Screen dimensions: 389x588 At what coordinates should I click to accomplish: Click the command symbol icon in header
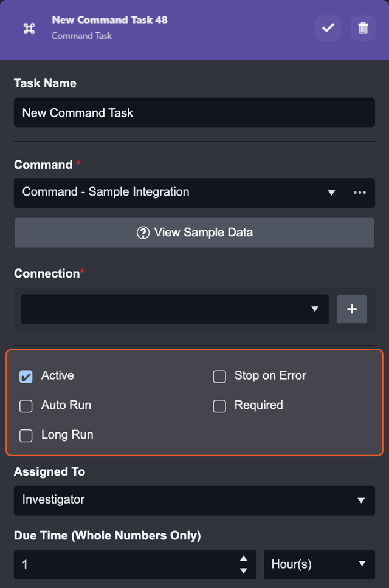[x=29, y=29]
